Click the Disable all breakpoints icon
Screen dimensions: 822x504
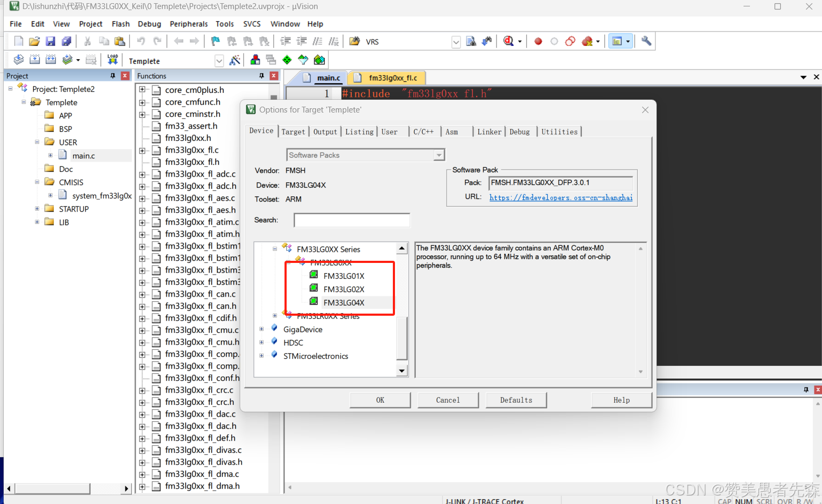click(x=571, y=41)
